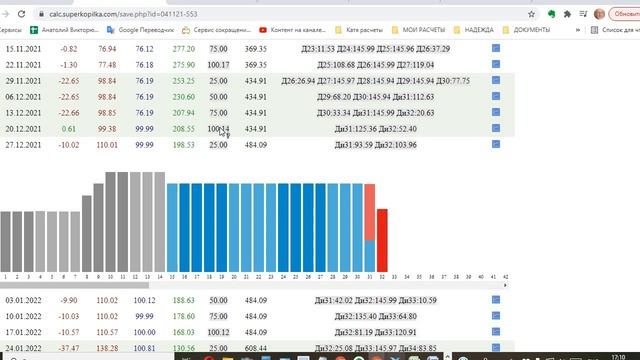Open chart icon for row 20.12.2021

(x=496, y=128)
